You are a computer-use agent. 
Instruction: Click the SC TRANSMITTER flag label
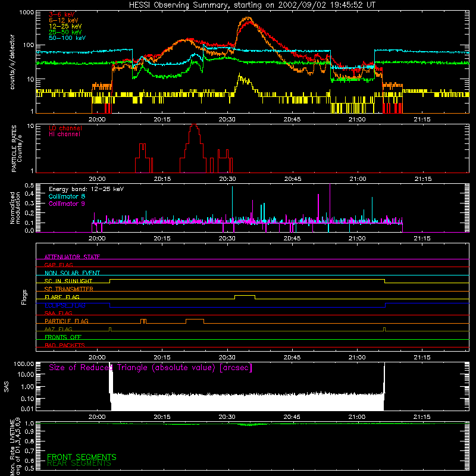69,289
